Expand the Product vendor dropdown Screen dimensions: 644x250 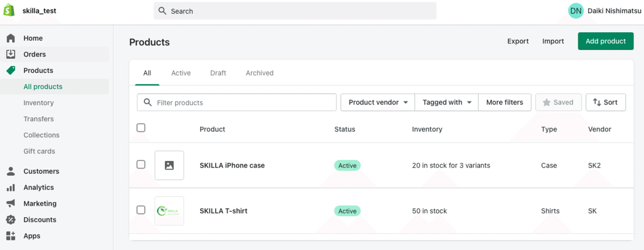pyautogui.click(x=378, y=102)
